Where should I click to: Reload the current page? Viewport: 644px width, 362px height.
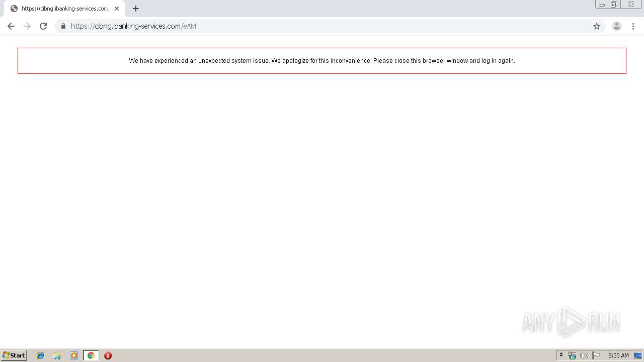pyautogui.click(x=43, y=26)
